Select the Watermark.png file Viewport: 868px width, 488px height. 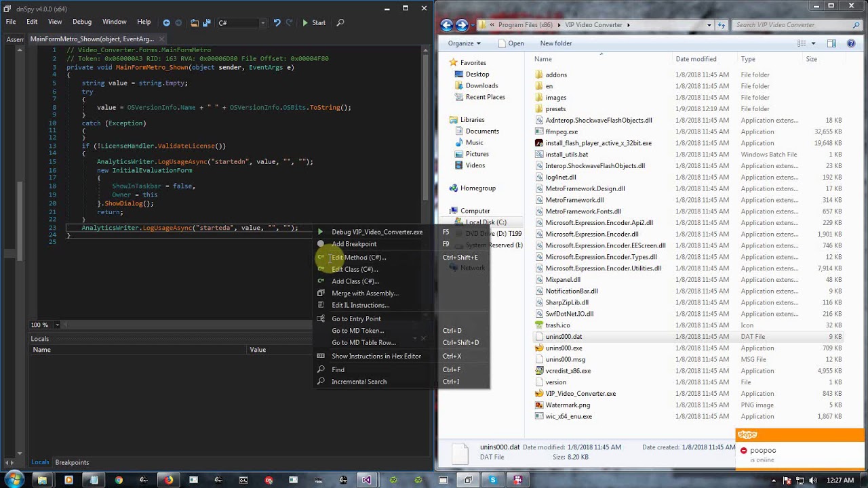pos(568,405)
